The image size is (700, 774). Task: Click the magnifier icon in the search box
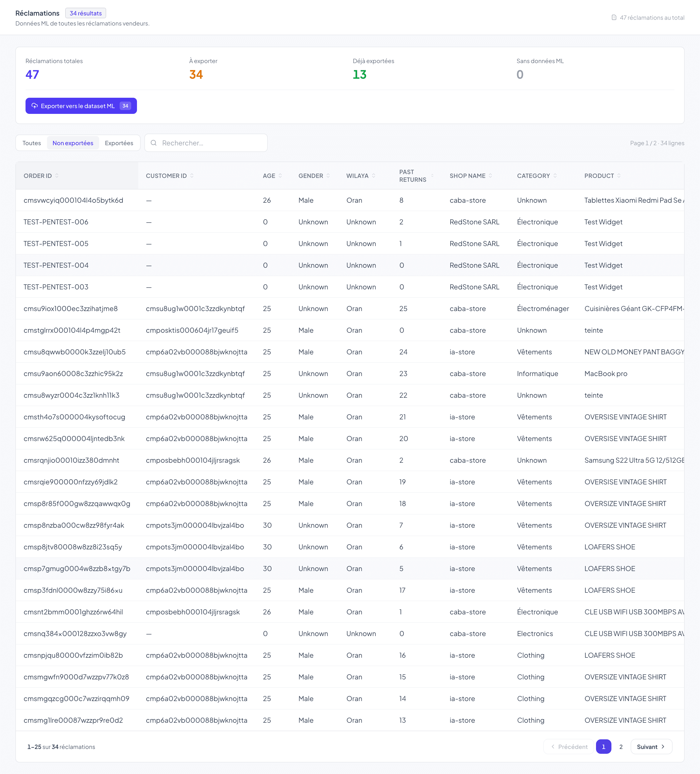click(154, 143)
